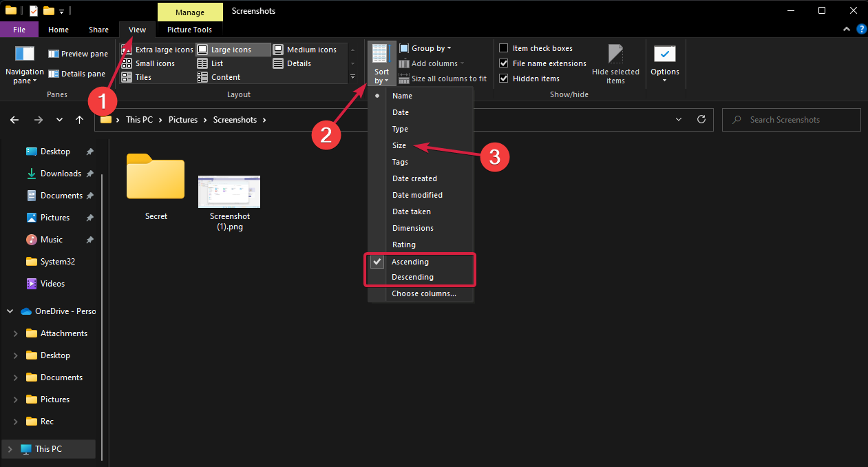Expand the This PC tree node
This screenshot has width=868, height=467.
pyautogui.click(x=10, y=449)
